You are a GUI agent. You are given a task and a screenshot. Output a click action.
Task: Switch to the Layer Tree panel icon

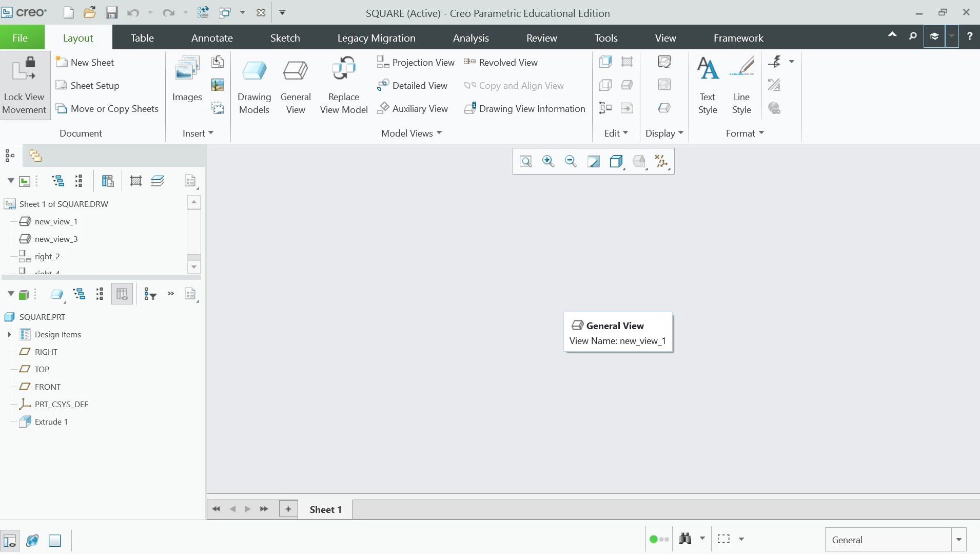tap(35, 156)
